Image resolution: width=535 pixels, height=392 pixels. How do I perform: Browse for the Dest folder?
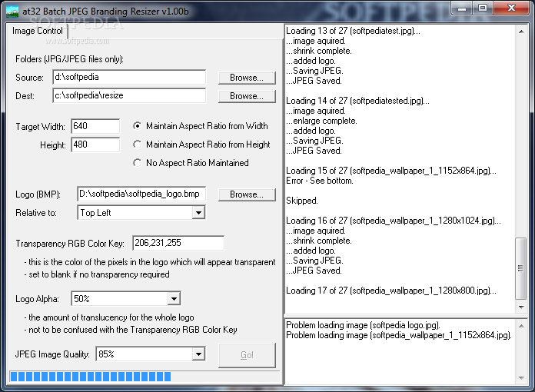pyautogui.click(x=247, y=96)
